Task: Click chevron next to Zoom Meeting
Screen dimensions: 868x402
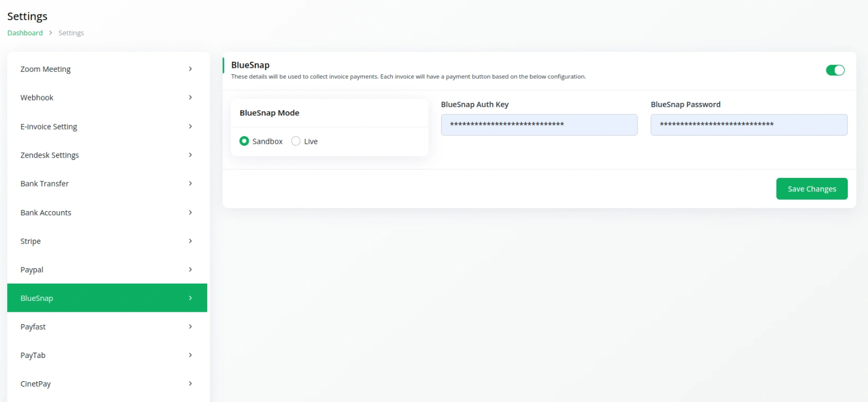Action: click(x=191, y=69)
